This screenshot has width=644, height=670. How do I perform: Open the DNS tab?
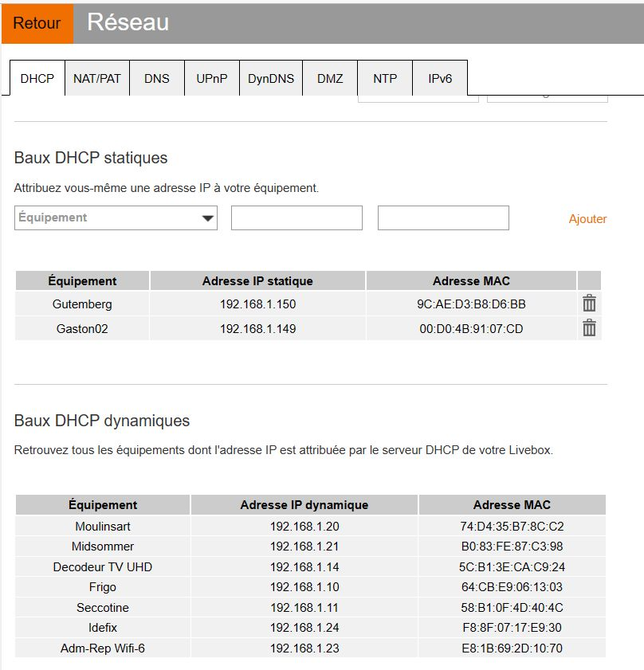157,79
